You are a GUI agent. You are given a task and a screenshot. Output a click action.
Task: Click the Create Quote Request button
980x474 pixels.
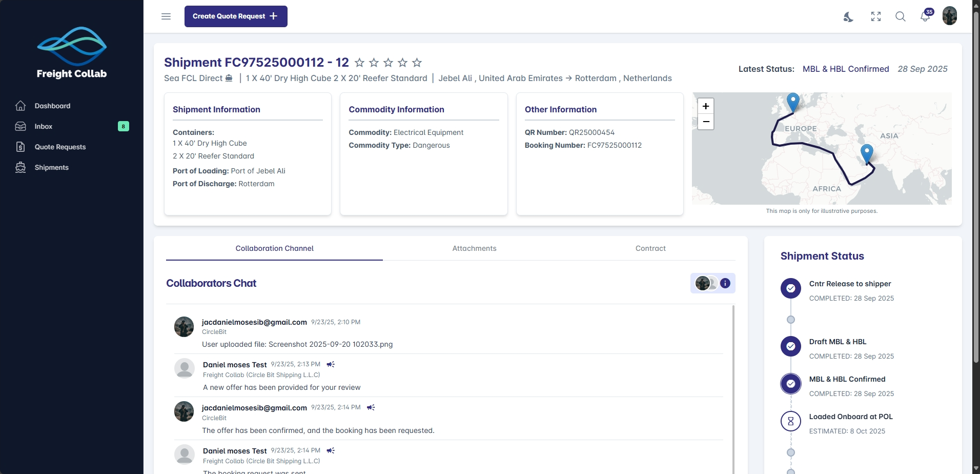click(x=235, y=16)
